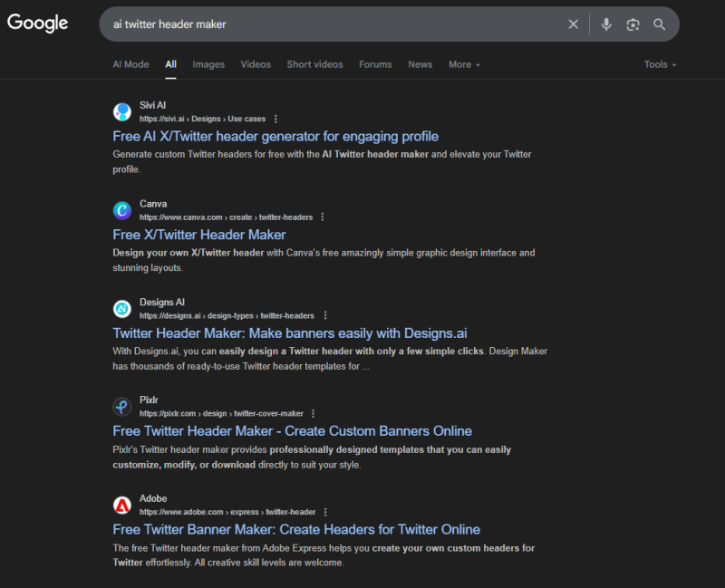Click the www.canva.com create twitter-headers URL
This screenshot has width=725, height=588.
pos(226,217)
